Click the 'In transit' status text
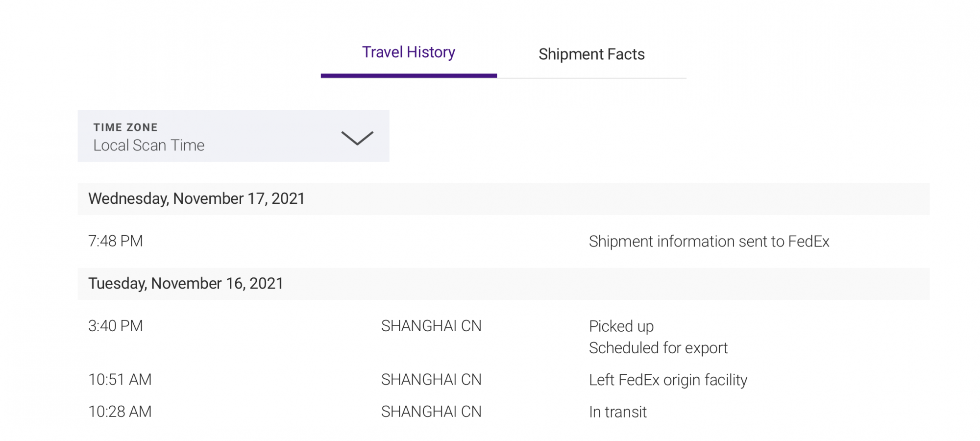The height and width of the screenshot is (441, 980). (x=617, y=412)
